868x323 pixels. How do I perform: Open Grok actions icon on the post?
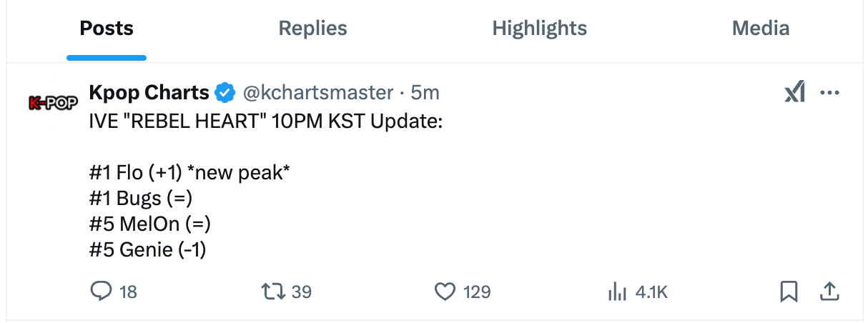click(794, 93)
